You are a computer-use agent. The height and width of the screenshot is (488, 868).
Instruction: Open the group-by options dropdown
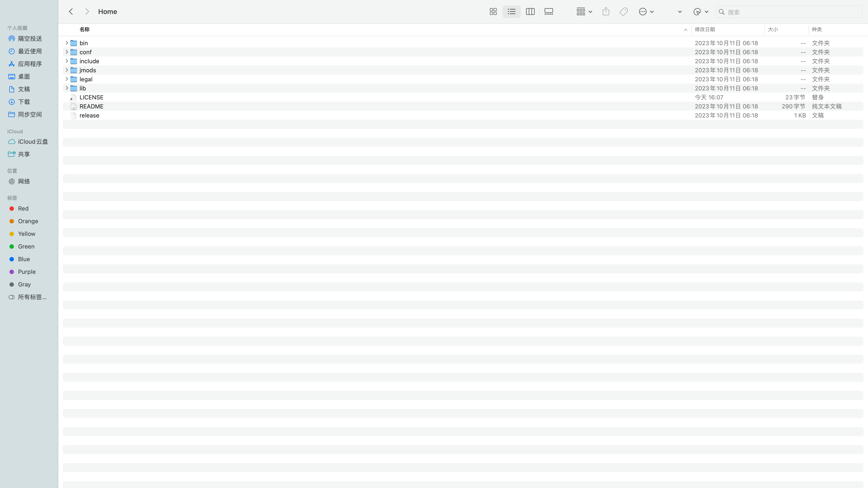pos(584,12)
